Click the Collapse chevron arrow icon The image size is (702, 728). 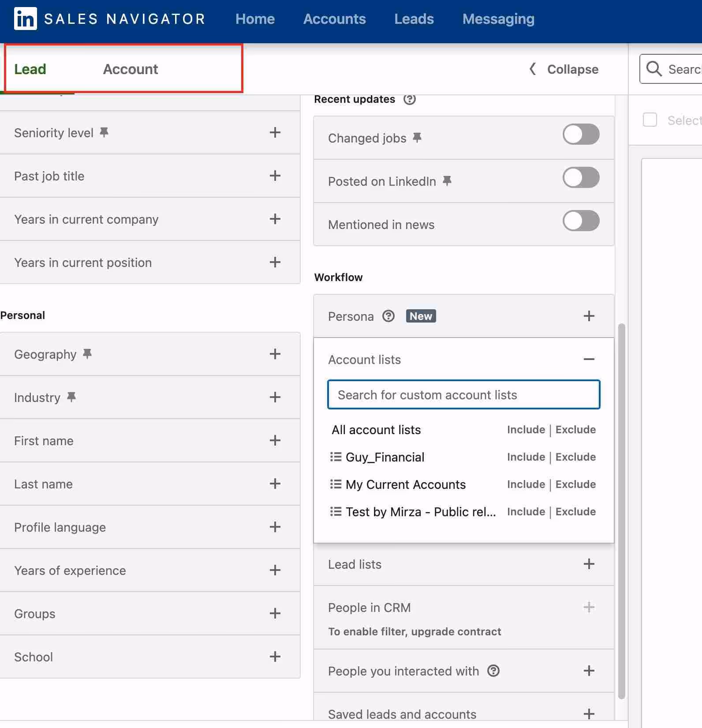pos(533,69)
